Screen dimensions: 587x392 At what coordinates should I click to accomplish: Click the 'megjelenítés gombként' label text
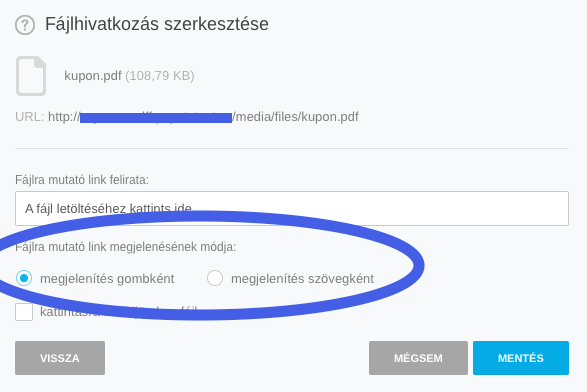(x=107, y=279)
